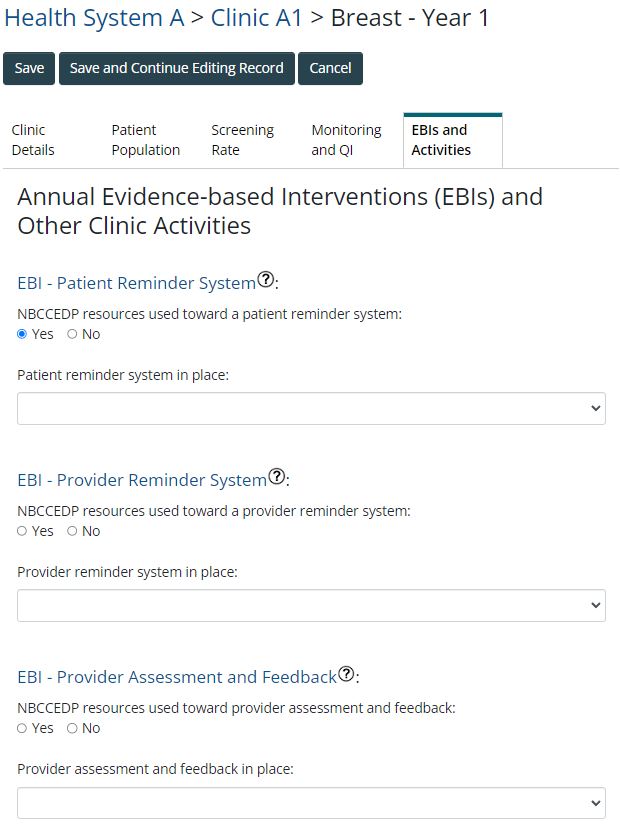The image size is (620, 831).
Task: Select No for provider reminder system resources
Action: tap(72, 531)
